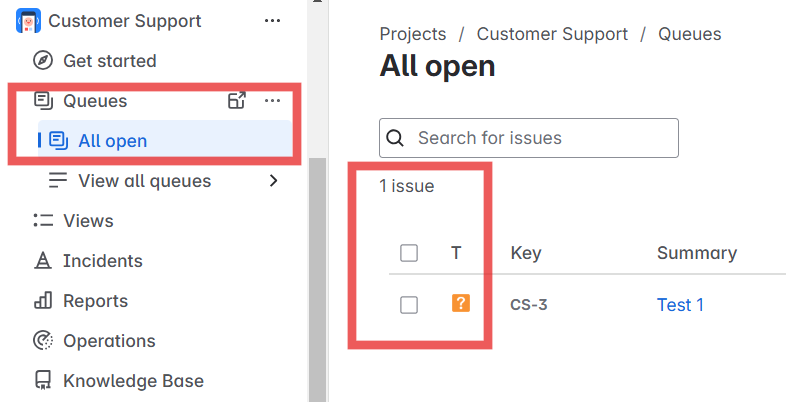Open Customer Support project options ellipsis

[272, 21]
